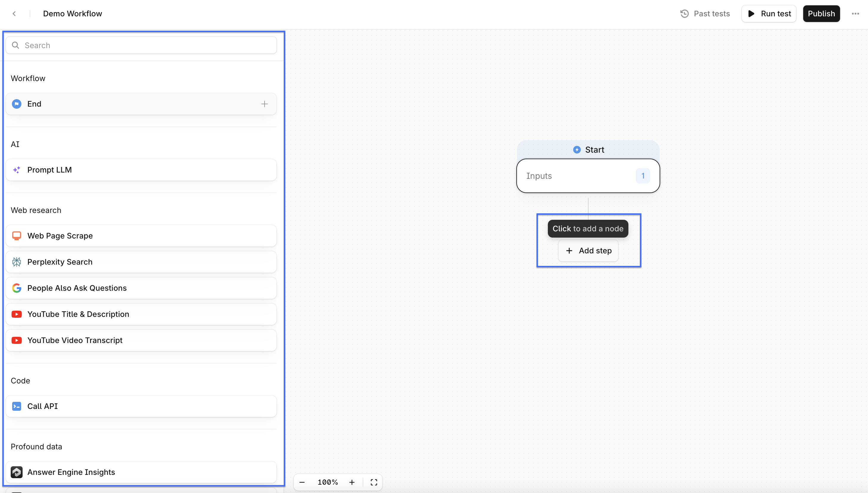Choose the Perplexity Search node

click(141, 262)
